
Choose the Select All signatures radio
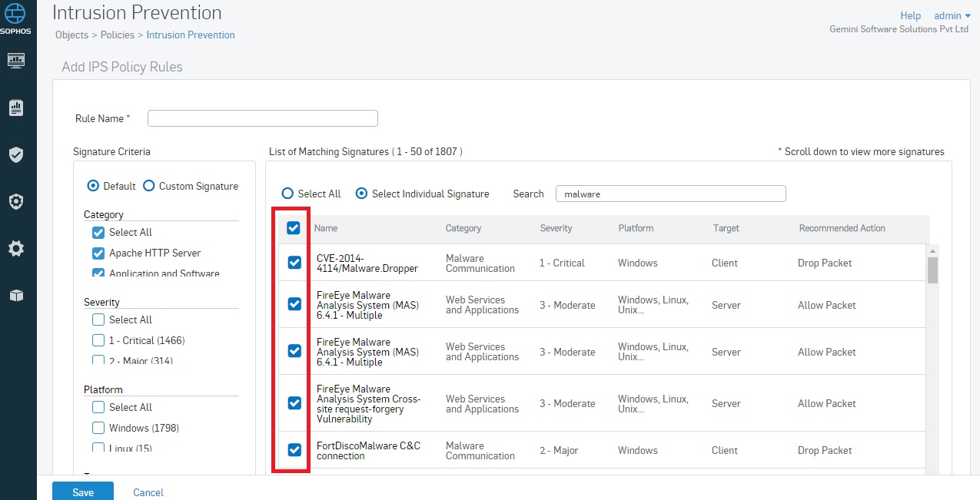coord(287,194)
